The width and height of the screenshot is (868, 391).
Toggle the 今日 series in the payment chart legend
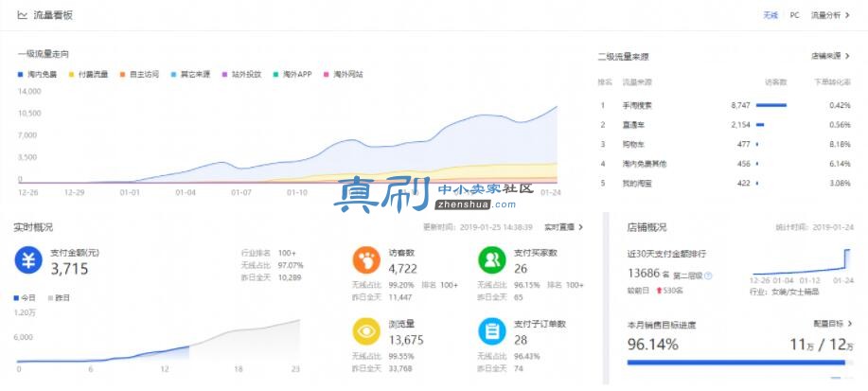(25, 298)
